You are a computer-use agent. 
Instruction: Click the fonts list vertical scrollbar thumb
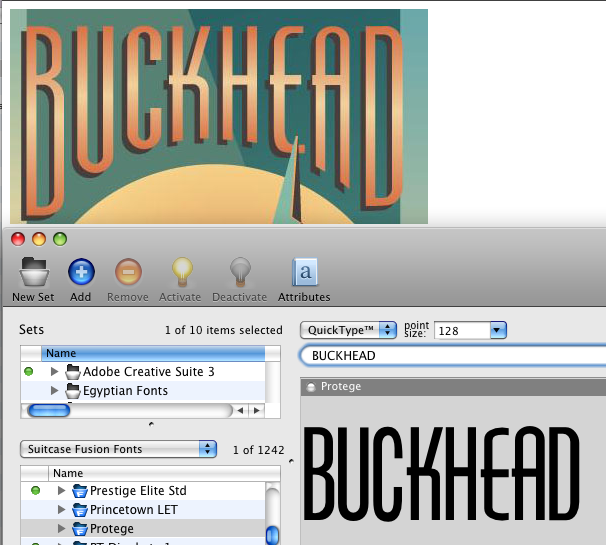tap(272, 535)
